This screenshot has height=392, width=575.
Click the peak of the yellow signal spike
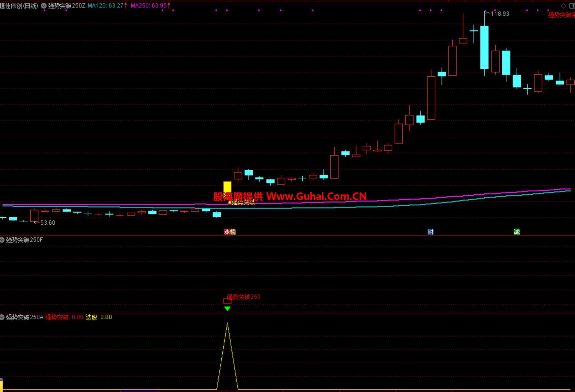(x=227, y=323)
